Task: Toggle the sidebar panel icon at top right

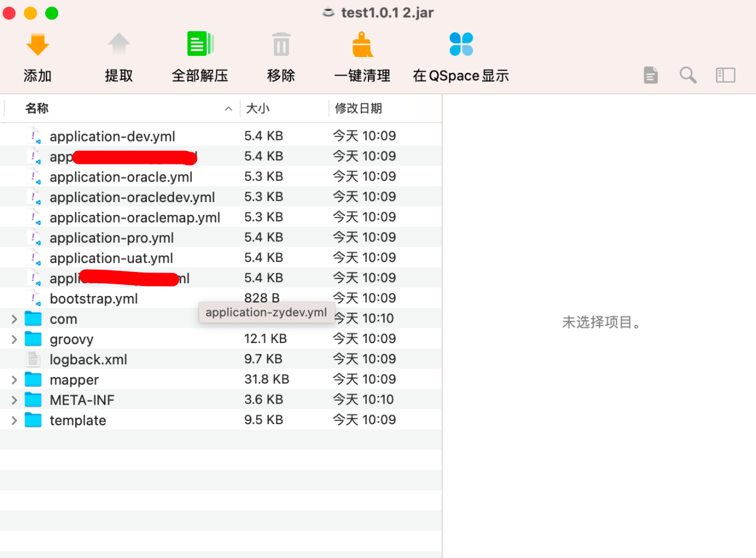Action: [725, 75]
